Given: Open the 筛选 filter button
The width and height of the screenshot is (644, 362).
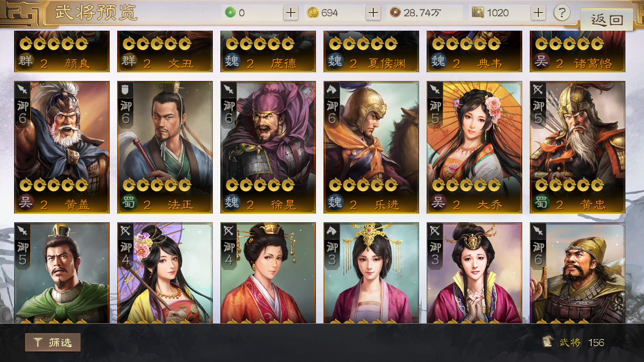Looking at the screenshot, I should click(x=53, y=342).
